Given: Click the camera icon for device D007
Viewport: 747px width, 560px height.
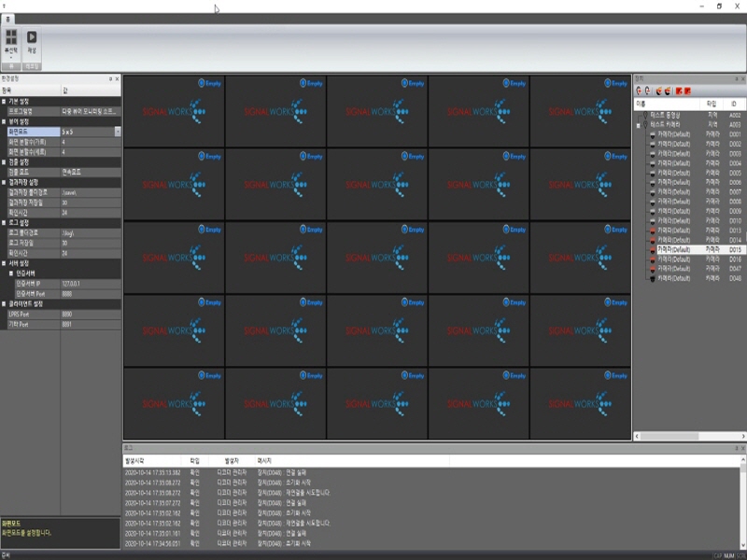Looking at the screenshot, I should pyautogui.click(x=653, y=192).
